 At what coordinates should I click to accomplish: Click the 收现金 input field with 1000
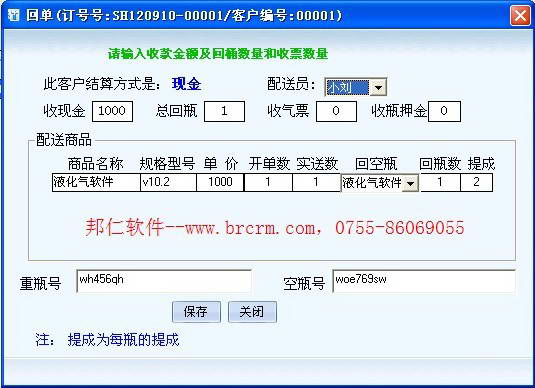tap(112, 111)
